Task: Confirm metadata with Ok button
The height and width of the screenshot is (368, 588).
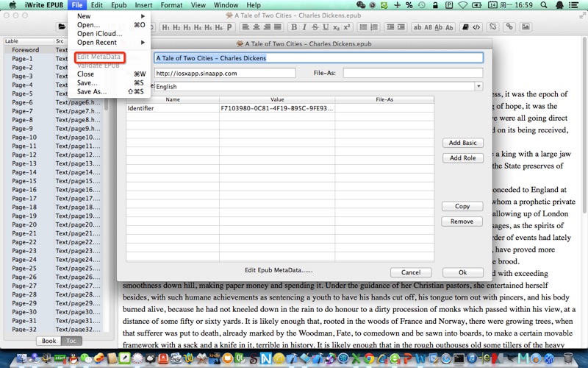Action: 463,272
